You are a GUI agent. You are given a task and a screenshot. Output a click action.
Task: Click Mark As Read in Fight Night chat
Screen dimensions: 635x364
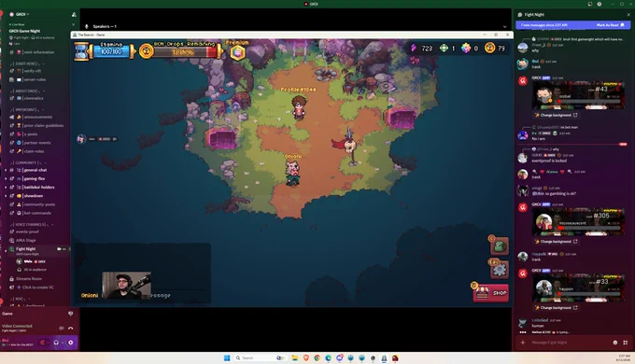611,24
